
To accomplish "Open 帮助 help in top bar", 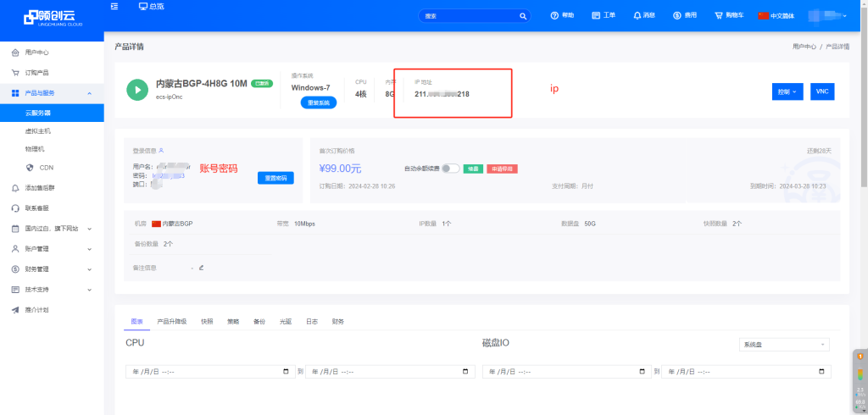I will click(562, 15).
